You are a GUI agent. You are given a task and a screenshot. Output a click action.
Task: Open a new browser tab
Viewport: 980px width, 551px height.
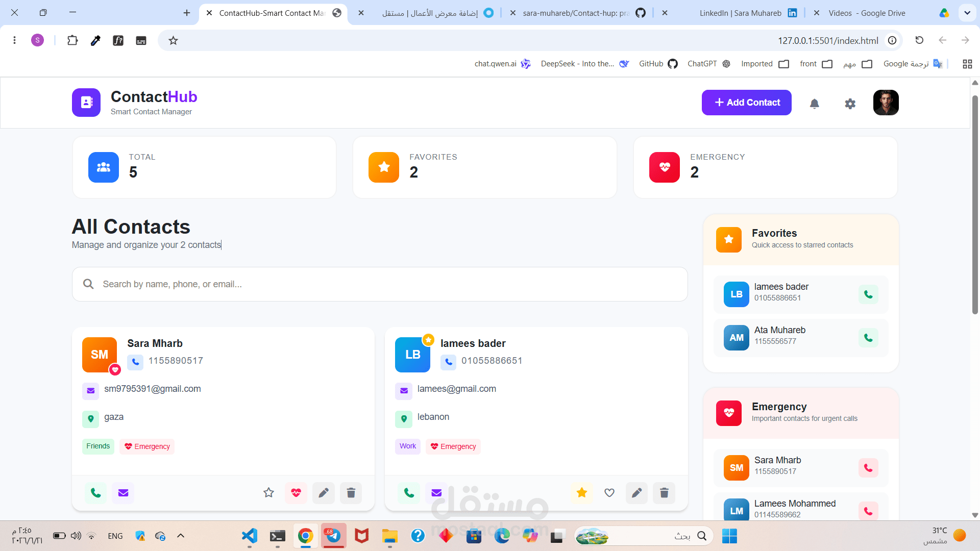(x=187, y=13)
